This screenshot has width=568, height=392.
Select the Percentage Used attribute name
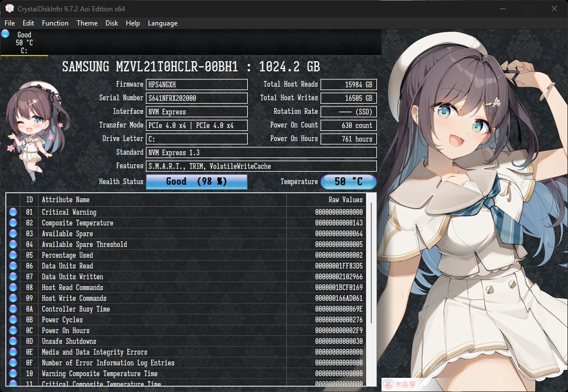pyautogui.click(x=67, y=255)
